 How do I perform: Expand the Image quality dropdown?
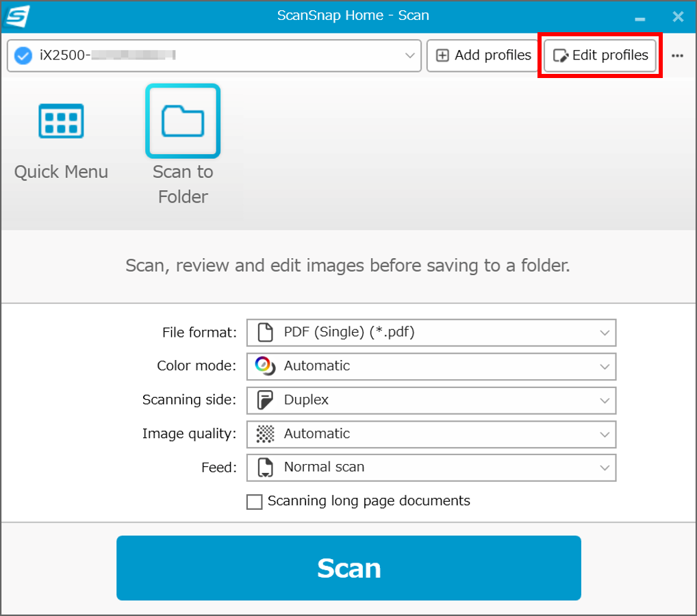coord(431,434)
